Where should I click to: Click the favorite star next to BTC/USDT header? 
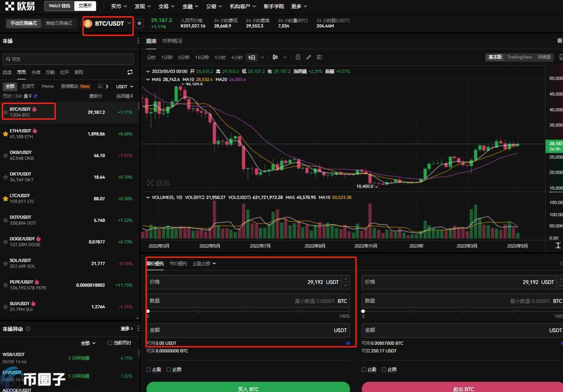(x=139, y=23)
